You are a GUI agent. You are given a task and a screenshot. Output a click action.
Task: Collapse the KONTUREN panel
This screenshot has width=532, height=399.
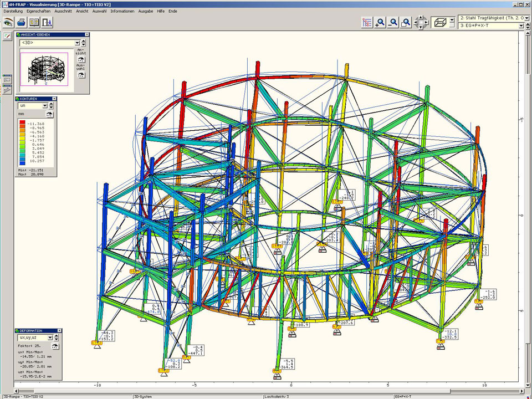(54, 99)
